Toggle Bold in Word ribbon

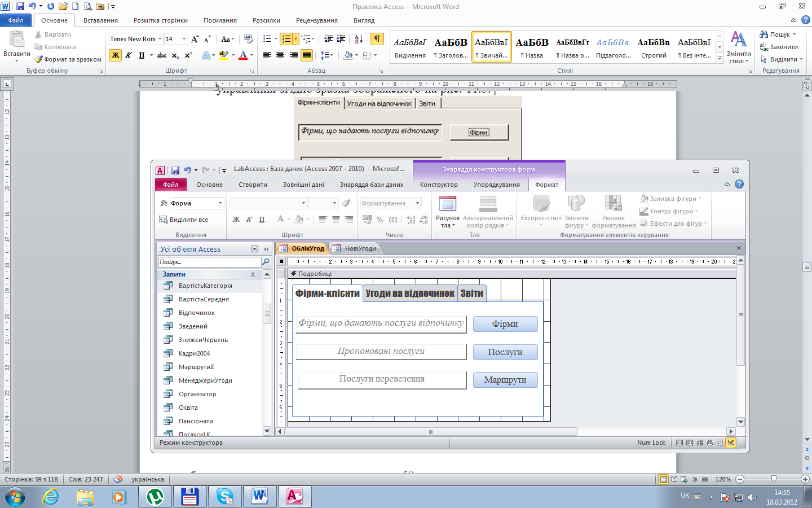click(x=116, y=55)
